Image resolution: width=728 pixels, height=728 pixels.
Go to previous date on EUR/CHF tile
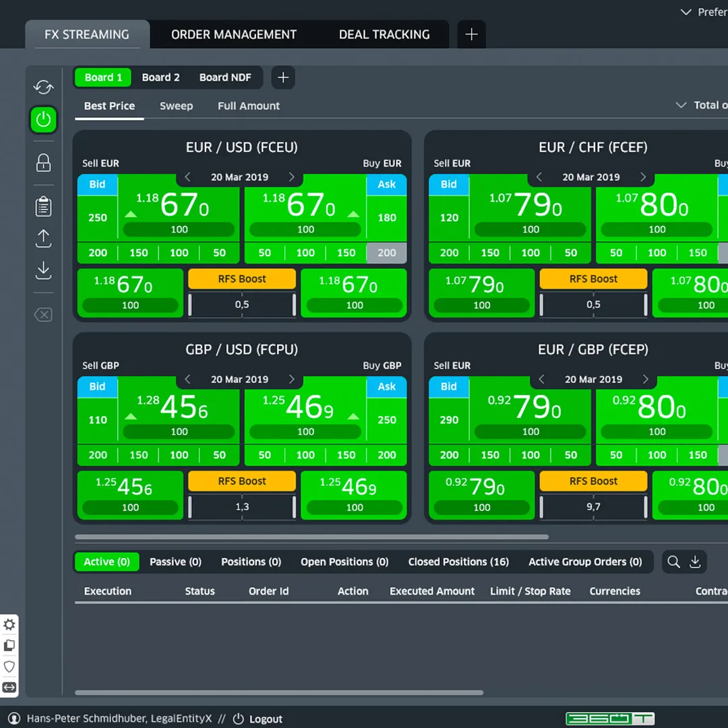pyautogui.click(x=539, y=177)
